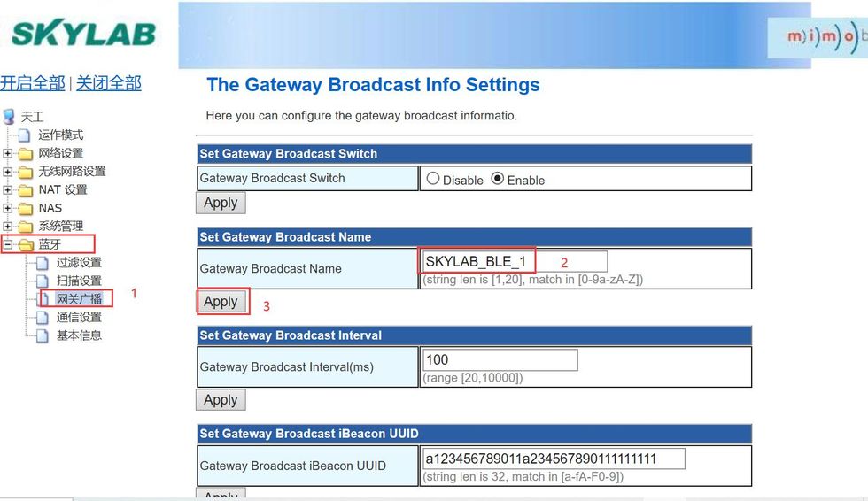Click the Gateway Broadcast iBeacon UUID field
This screenshot has height=501, width=868.
554,459
